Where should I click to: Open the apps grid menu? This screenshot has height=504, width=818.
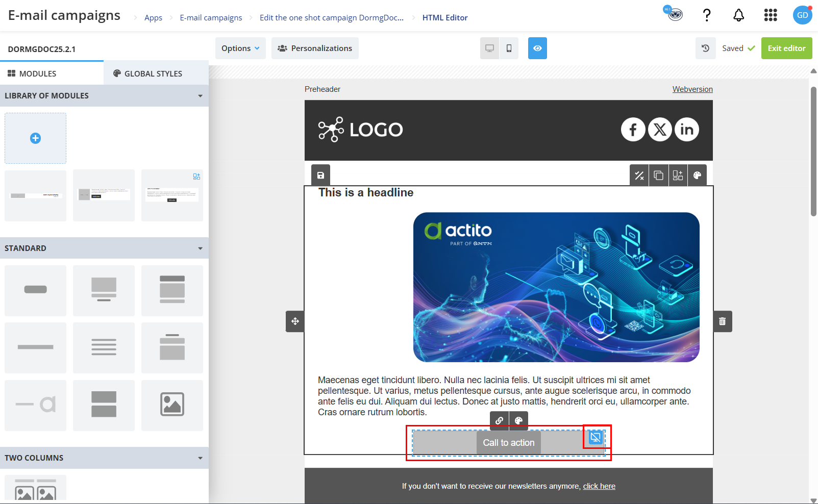771,15
